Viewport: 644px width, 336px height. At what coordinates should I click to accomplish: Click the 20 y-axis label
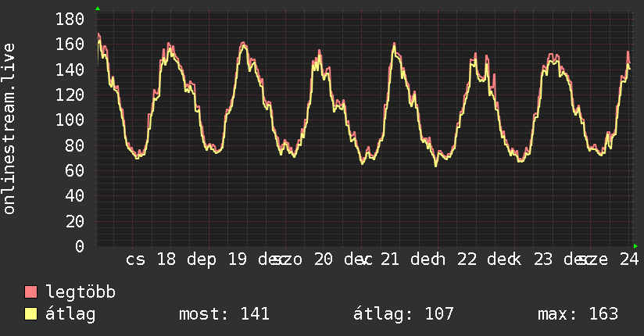(75, 221)
